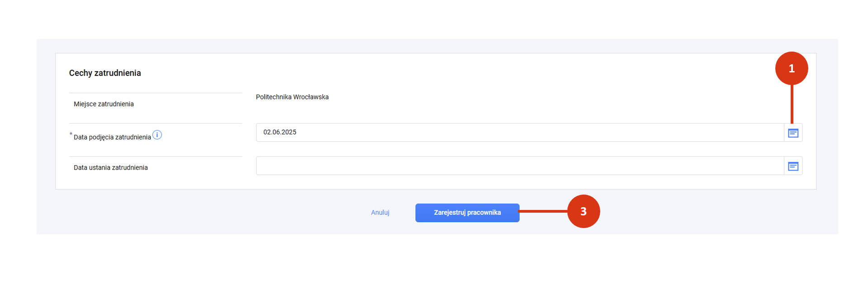Screen dimensions: 868x300
Task: Open calendar picker for Data ustania zatrudnienia
Action: (793, 166)
